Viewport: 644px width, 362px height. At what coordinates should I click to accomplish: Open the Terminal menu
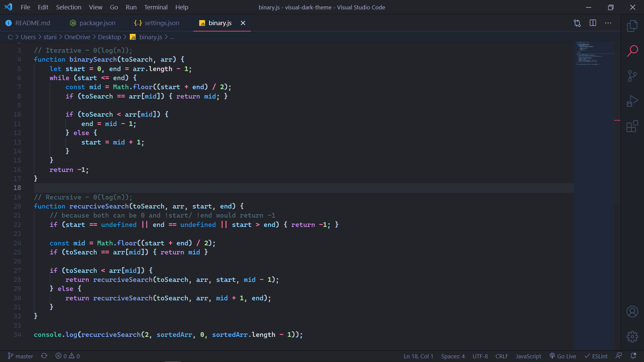(x=156, y=7)
